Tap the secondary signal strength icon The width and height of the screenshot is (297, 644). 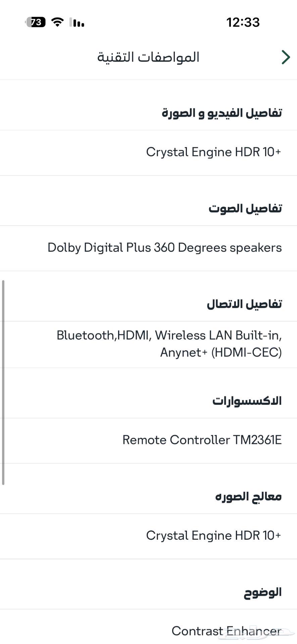click(x=70, y=22)
